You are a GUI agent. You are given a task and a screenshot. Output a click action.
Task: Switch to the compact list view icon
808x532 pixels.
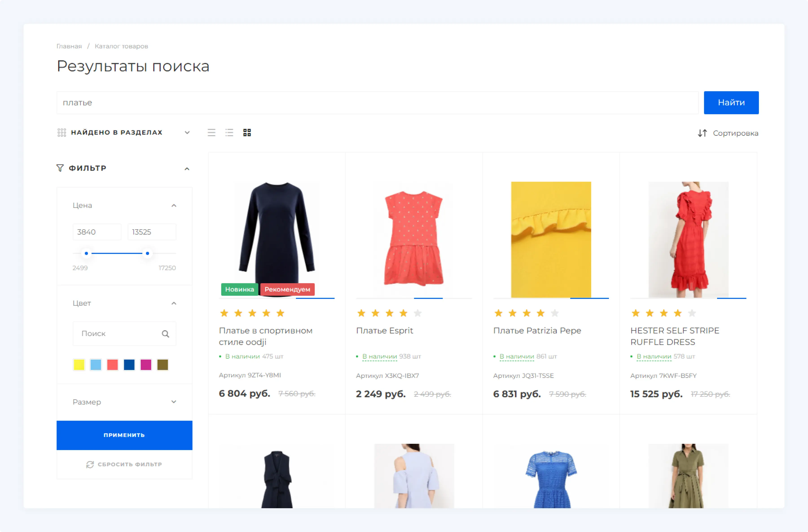click(x=230, y=132)
